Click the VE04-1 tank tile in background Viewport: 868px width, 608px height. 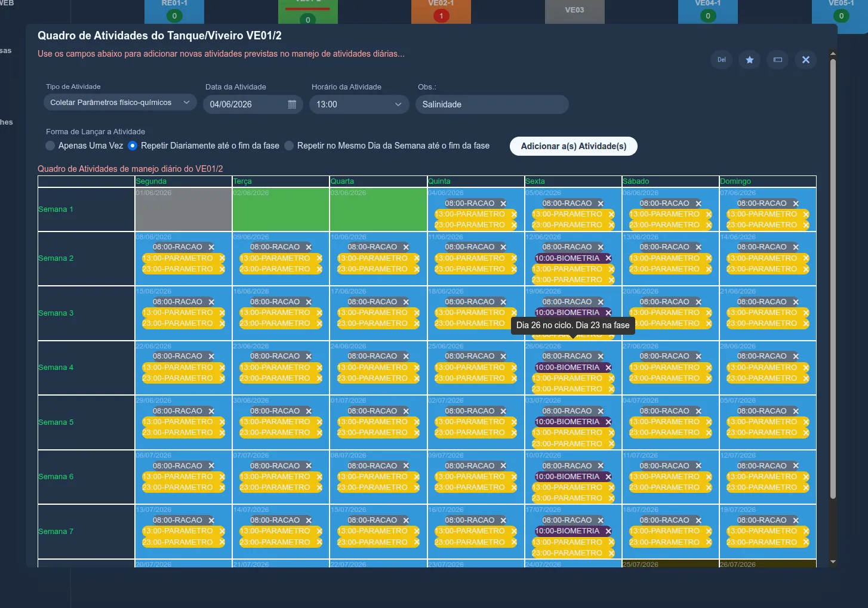(708, 11)
